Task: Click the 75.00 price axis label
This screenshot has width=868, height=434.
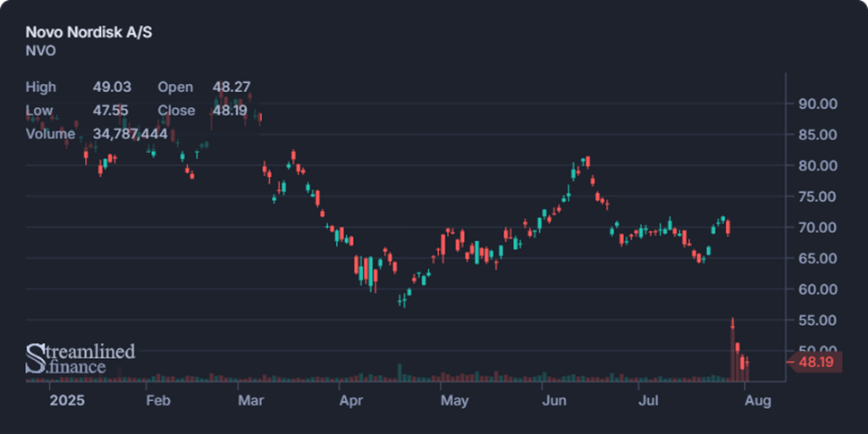Action: 817,196
